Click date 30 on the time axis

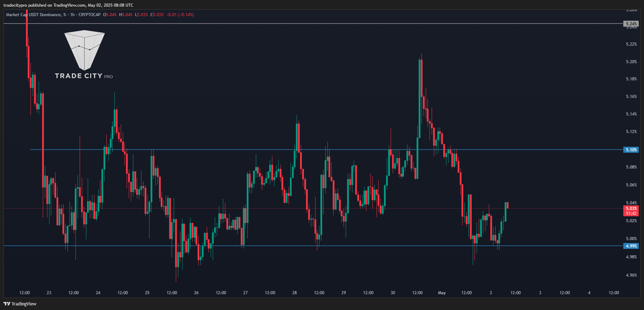pos(393,293)
